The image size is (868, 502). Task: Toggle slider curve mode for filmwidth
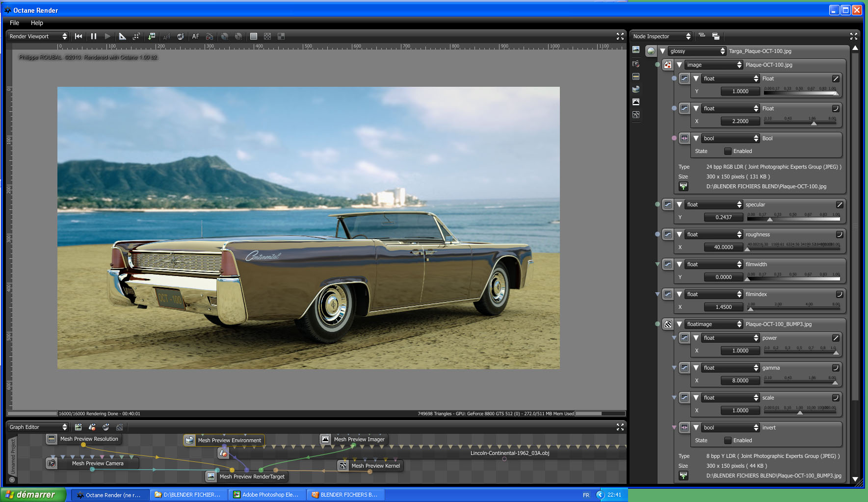tap(840, 264)
